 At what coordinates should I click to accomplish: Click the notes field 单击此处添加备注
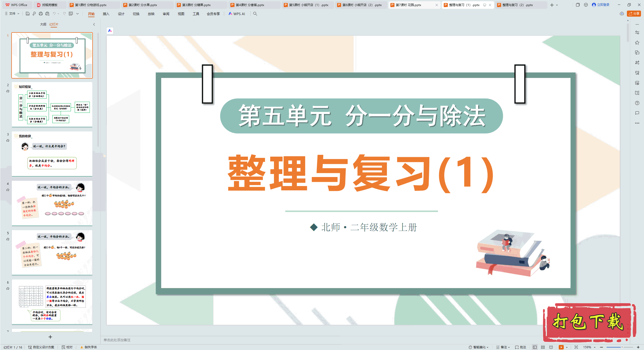[117, 340]
